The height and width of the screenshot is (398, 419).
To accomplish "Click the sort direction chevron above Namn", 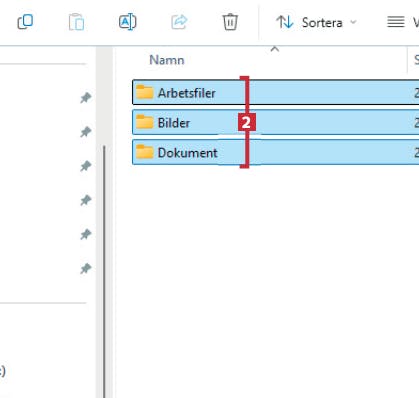I will pos(275,49).
